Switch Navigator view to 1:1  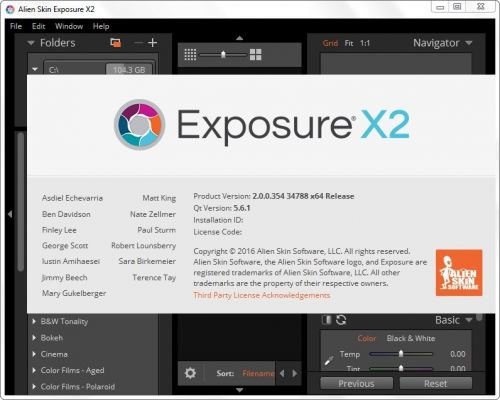(x=365, y=43)
